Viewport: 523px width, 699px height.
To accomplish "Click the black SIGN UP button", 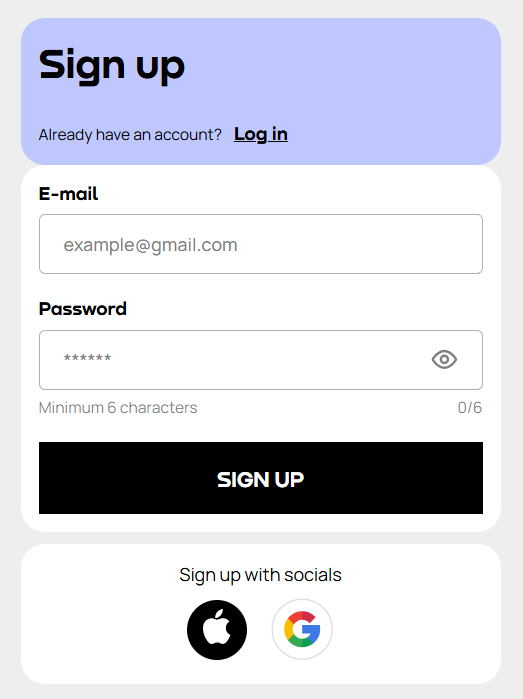I will pyautogui.click(x=261, y=478).
